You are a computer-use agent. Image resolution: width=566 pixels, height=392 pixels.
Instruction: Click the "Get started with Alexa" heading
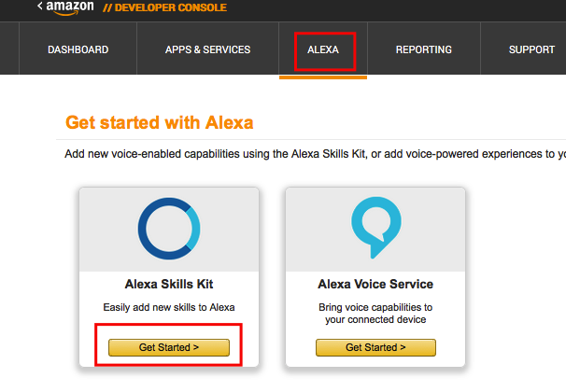point(160,123)
